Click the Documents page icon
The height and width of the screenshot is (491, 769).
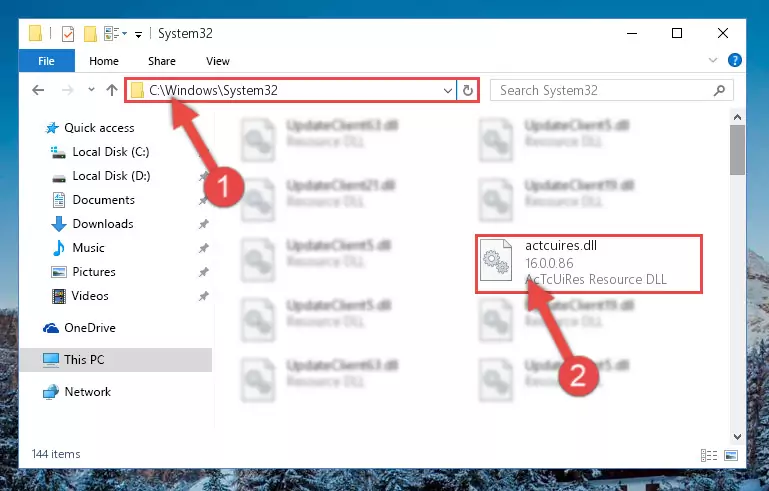point(59,200)
